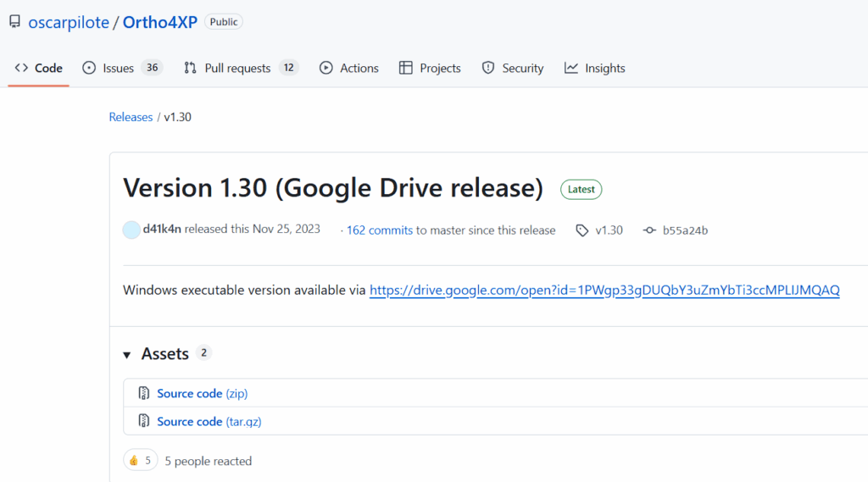This screenshot has width=868, height=482.
Task: Click the tag icon beside v1.30
Action: point(581,230)
